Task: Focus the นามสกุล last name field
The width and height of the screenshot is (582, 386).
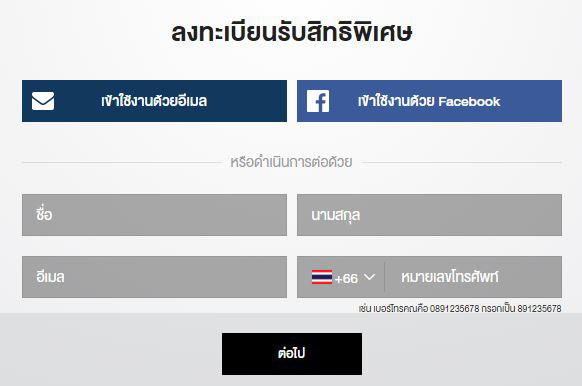Action: (x=429, y=215)
